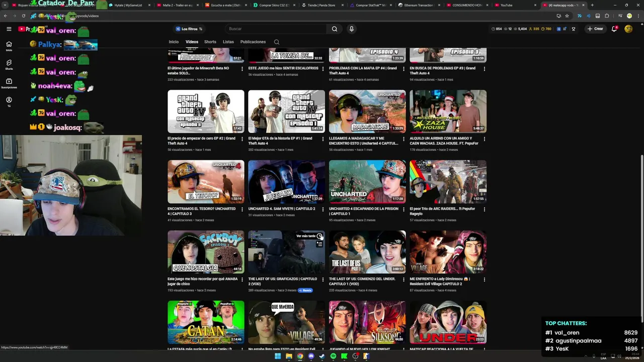Viewport: 644px width, 362px height.
Task: Open options for Uncharted 4 Sam vive video
Action: coord(323,210)
